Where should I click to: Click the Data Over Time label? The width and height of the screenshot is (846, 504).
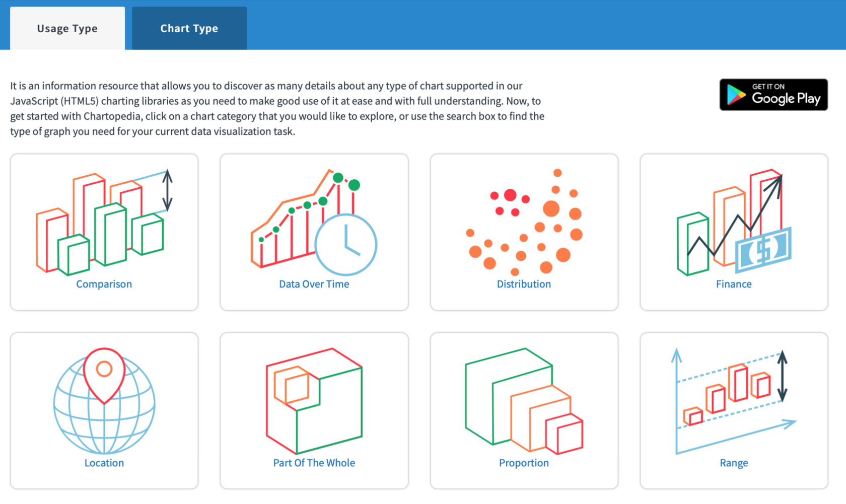coord(314,283)
